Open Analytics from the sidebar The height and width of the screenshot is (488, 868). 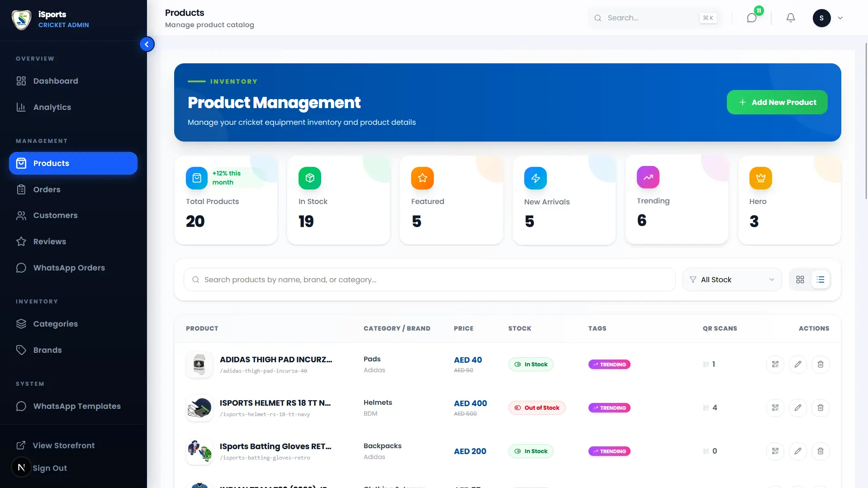pyautogui.click(x=73, y=107)
